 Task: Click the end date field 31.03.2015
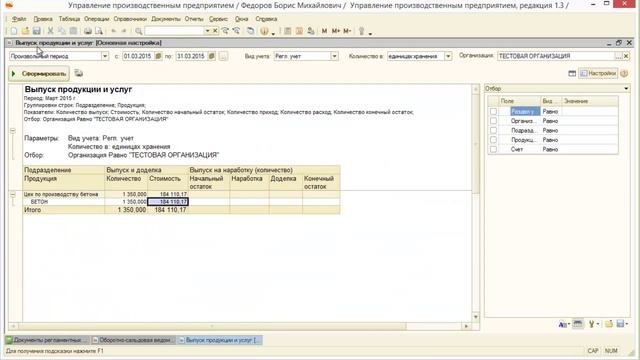pyautogui.click(x=191, y=56)
